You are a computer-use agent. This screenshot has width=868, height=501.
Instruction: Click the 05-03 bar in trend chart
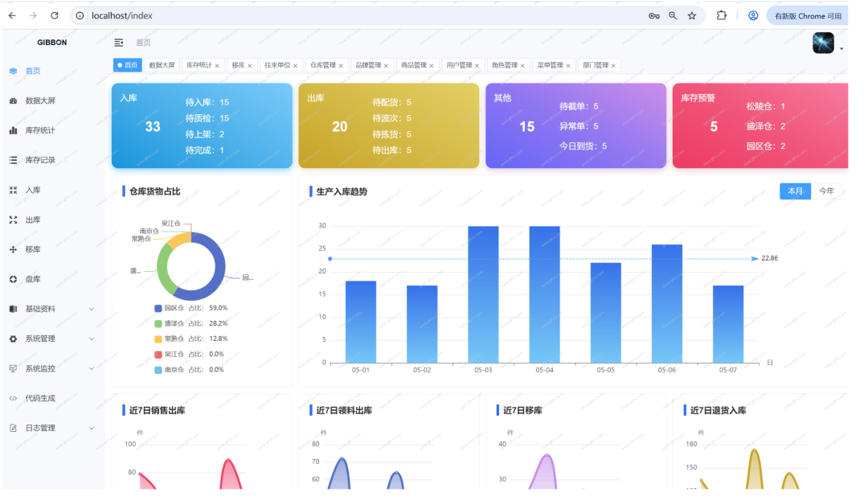[483, 294]
